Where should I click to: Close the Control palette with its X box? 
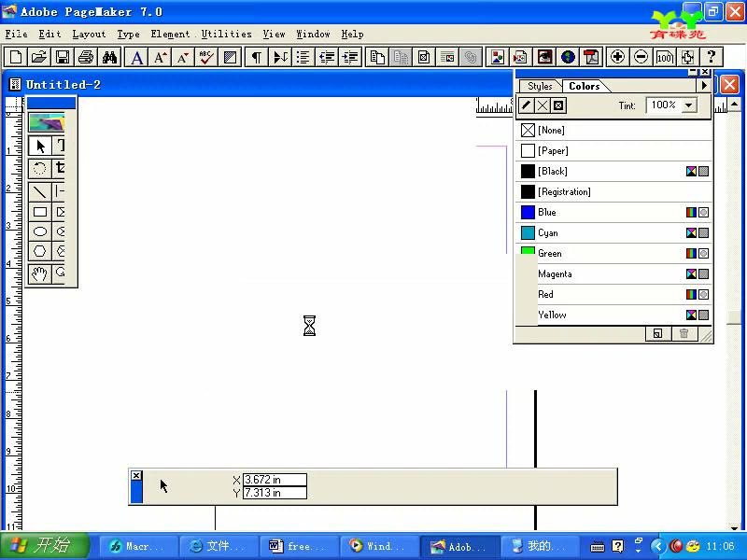(136, 475)
